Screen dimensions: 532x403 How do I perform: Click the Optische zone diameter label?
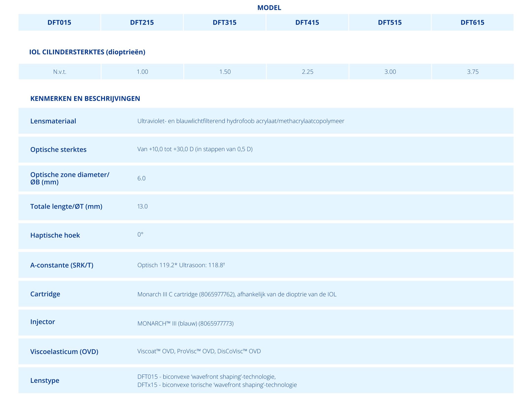(x=70, y=178)
